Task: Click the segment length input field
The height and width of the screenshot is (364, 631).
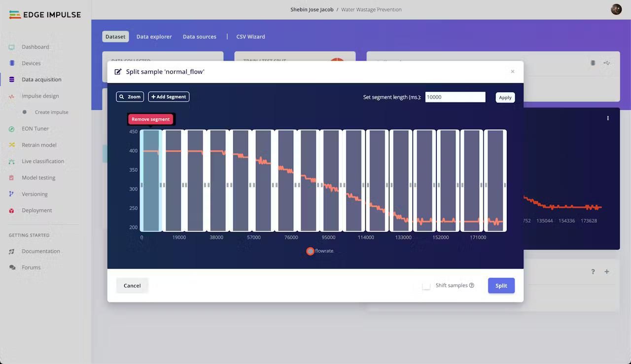Action: 455,97
